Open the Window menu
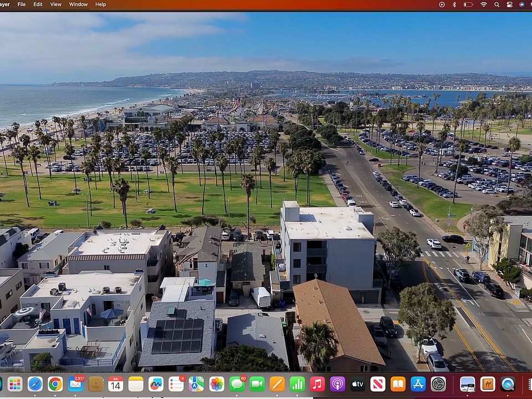This screenshot has width=532, height=399. pos(78,4)
